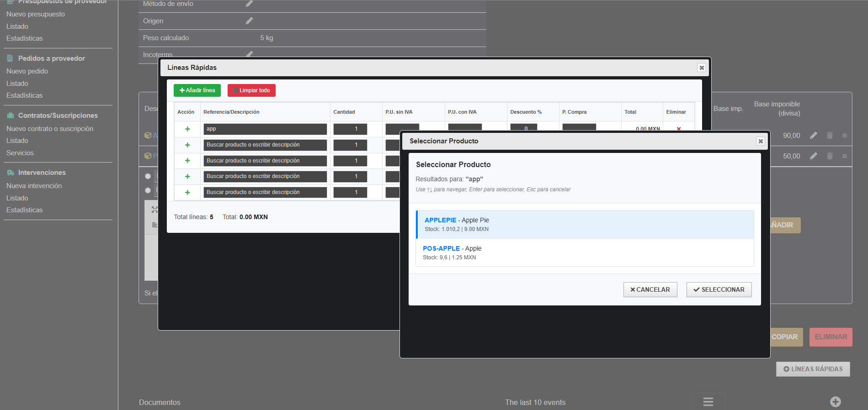The height and width of the screenshot is (410, 868).
Task: Open Nuevo contrato o suscripción link
Action: point(50,129)
